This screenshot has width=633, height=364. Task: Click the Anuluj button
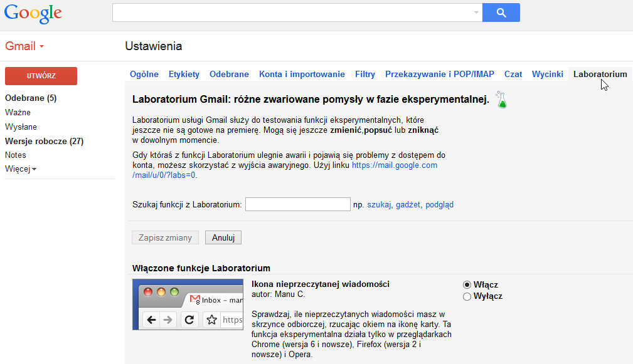tap(223, 238)
